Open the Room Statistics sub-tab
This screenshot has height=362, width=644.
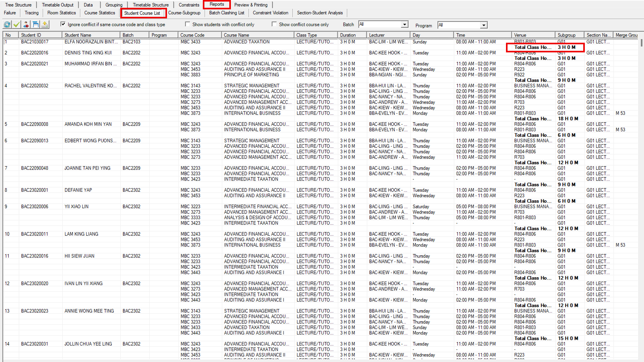[x=61, y=13]
